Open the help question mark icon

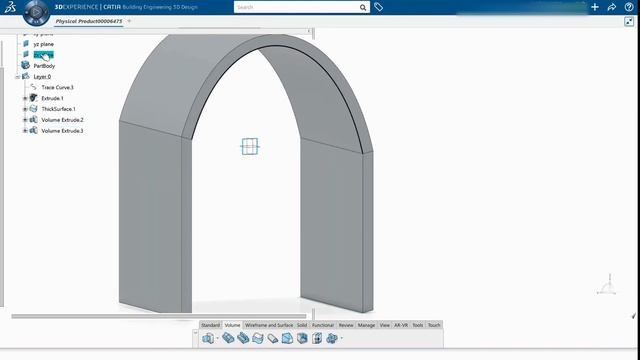pos(629,7)
